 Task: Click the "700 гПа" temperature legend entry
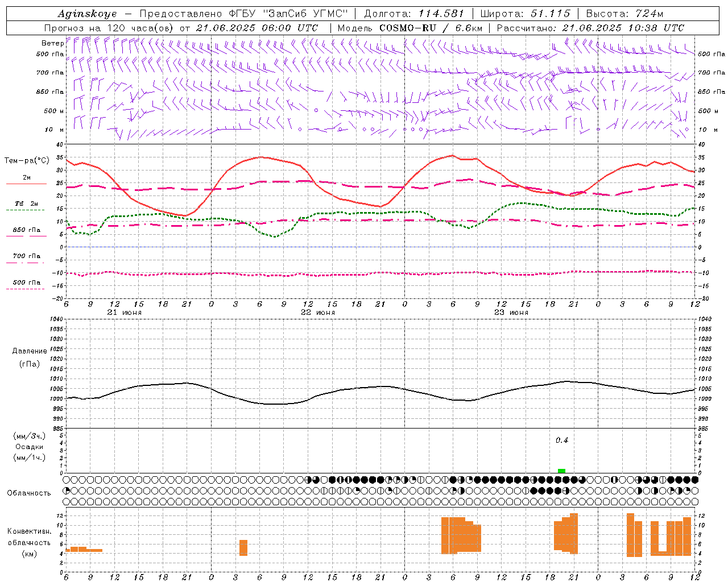[27, 256]
